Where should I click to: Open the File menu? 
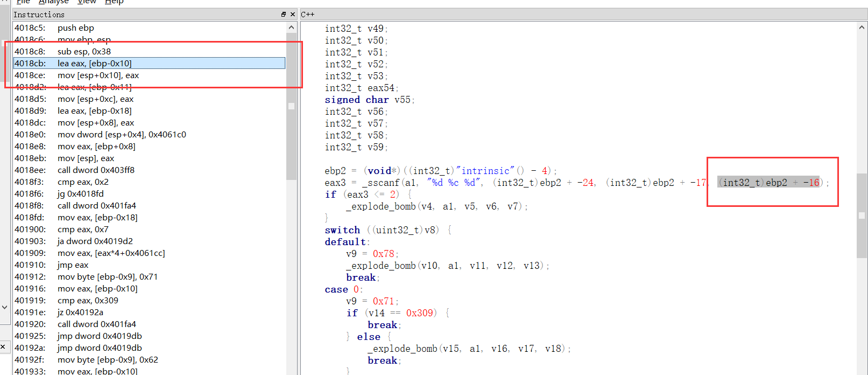[x=23, y=2]
